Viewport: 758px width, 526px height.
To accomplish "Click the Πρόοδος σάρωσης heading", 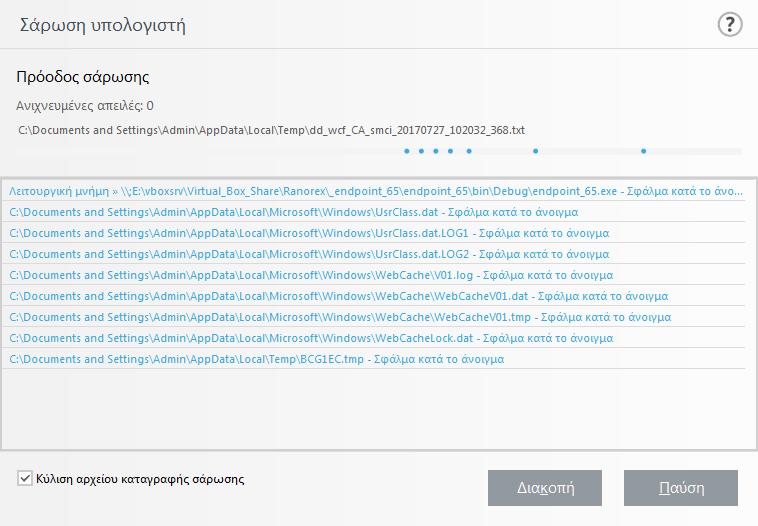I will click(x=83, y=77).
